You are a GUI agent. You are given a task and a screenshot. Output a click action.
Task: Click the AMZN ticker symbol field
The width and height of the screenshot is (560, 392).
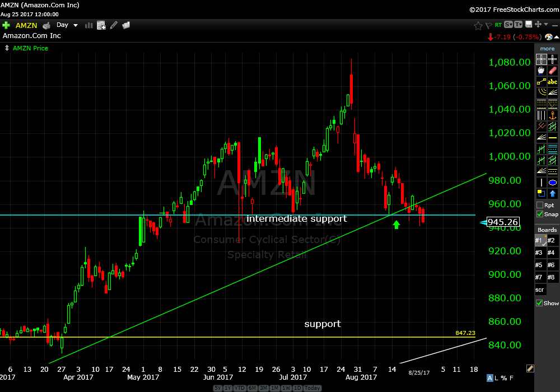26,25
